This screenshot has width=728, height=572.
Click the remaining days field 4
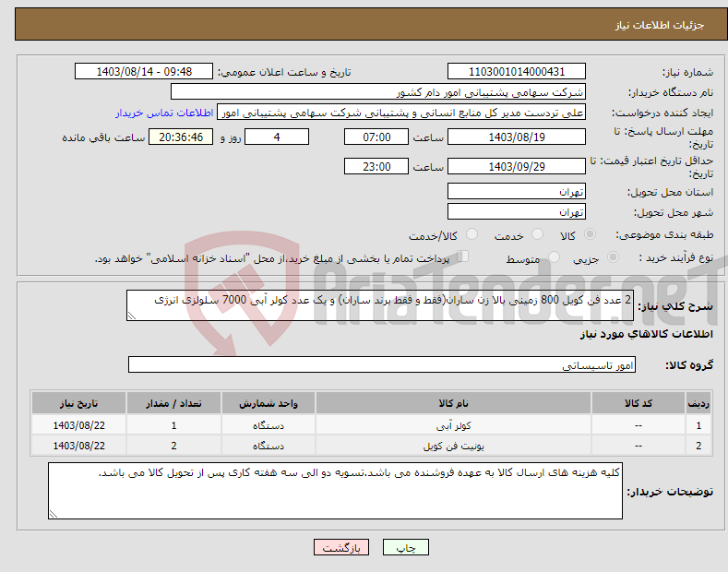(277, 137)
